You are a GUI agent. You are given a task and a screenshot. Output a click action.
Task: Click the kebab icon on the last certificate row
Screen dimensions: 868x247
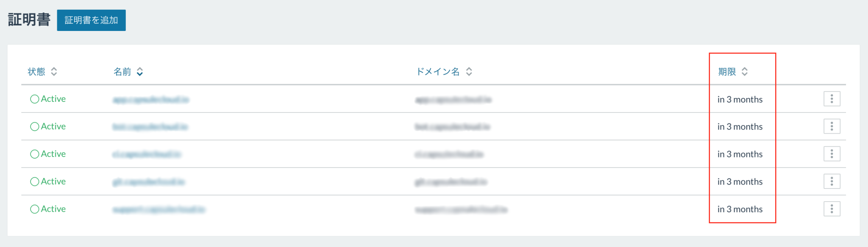click(x=831, y=209)
